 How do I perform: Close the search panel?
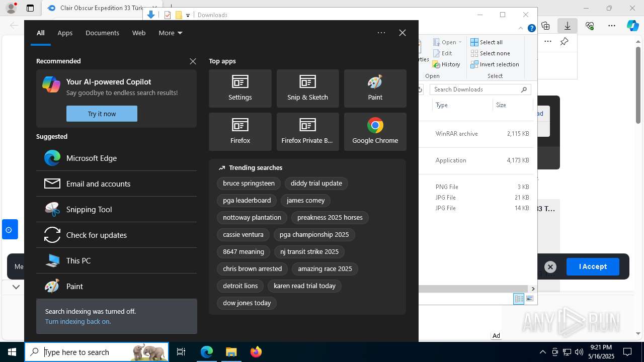[x=403, y=33]
